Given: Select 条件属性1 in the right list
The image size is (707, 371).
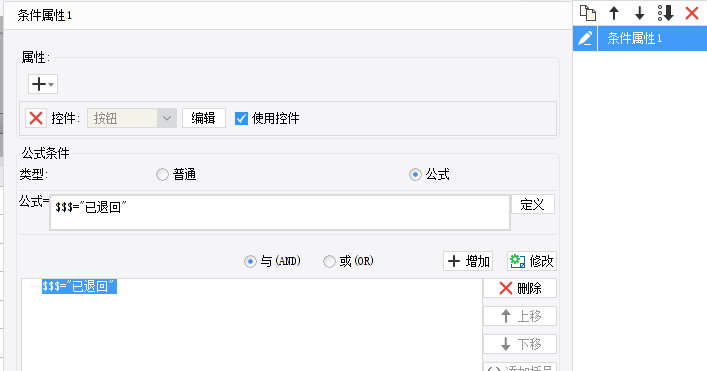Looking at the screenshot, I should 652,38.
